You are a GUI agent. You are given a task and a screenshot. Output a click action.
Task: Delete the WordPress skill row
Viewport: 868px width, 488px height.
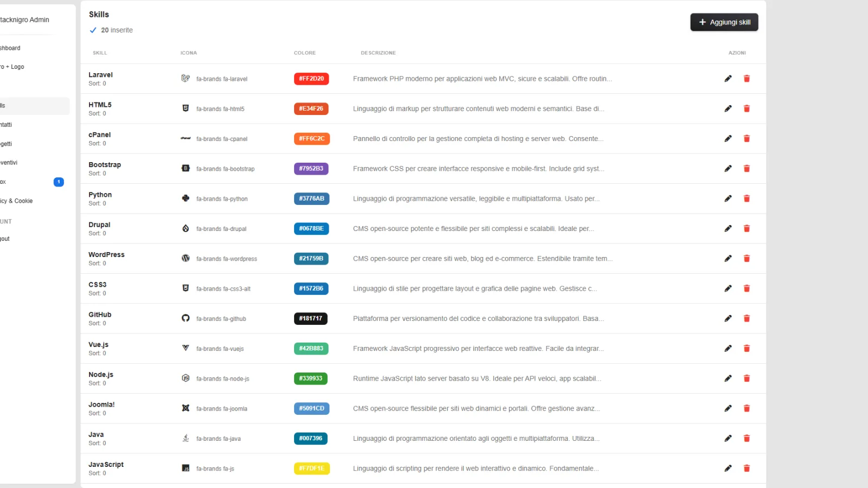point(746,259)
